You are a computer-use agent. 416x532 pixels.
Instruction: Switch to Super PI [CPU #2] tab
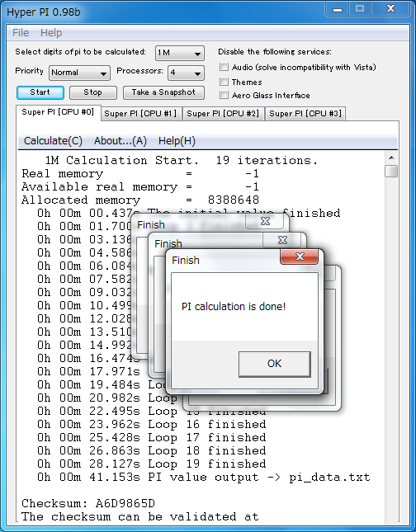223,114
